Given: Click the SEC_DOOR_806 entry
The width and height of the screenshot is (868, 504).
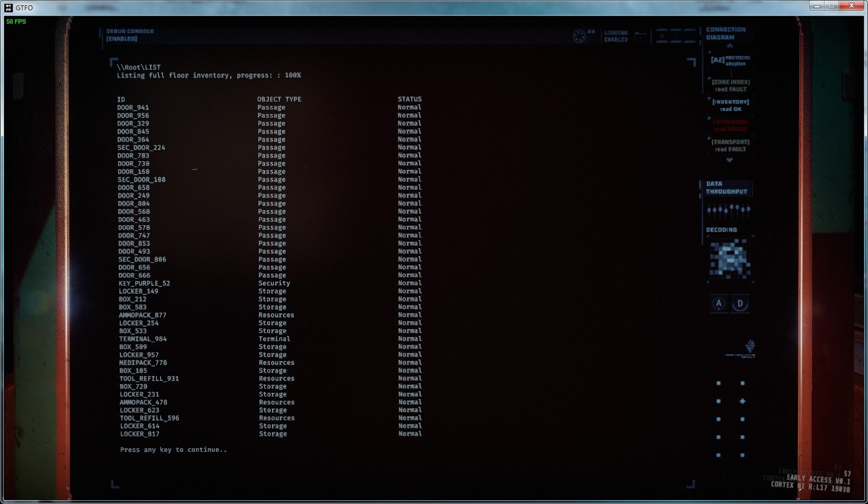Looking at the screenshot, I should pyautogui.click(x=142, y=259).
